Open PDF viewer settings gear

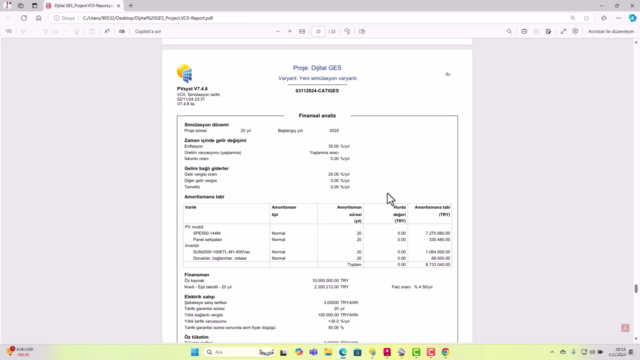tap(575, 31)
